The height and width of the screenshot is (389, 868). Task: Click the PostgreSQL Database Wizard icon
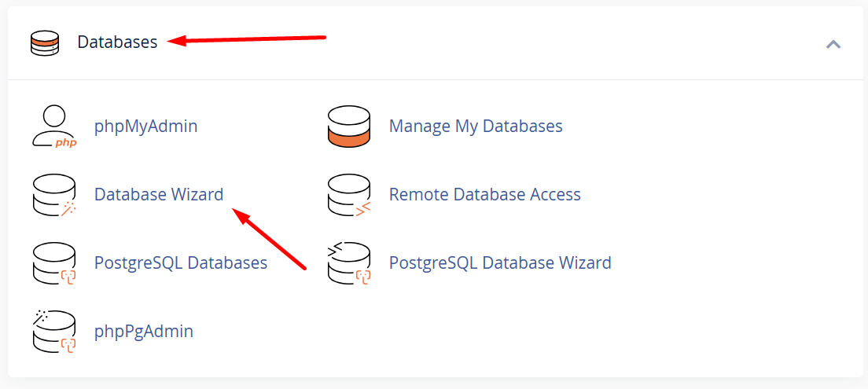[348, 263]
